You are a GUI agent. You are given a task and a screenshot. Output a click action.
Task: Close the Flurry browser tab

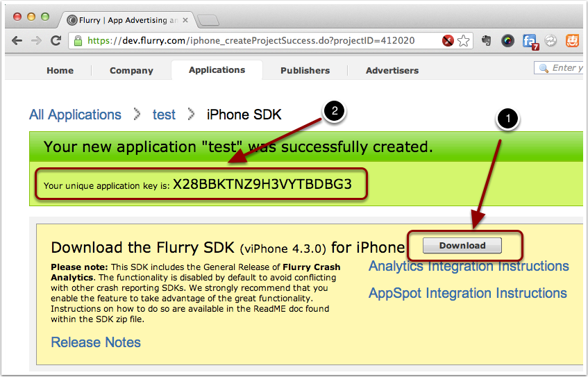pyautogui.click(x=186, y=19)
